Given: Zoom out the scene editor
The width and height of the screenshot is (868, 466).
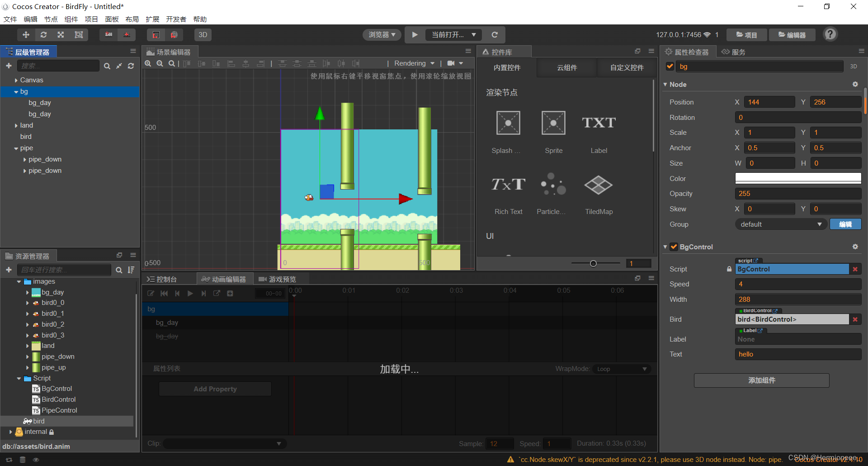Looking at the screenshot, I should 160,63.
